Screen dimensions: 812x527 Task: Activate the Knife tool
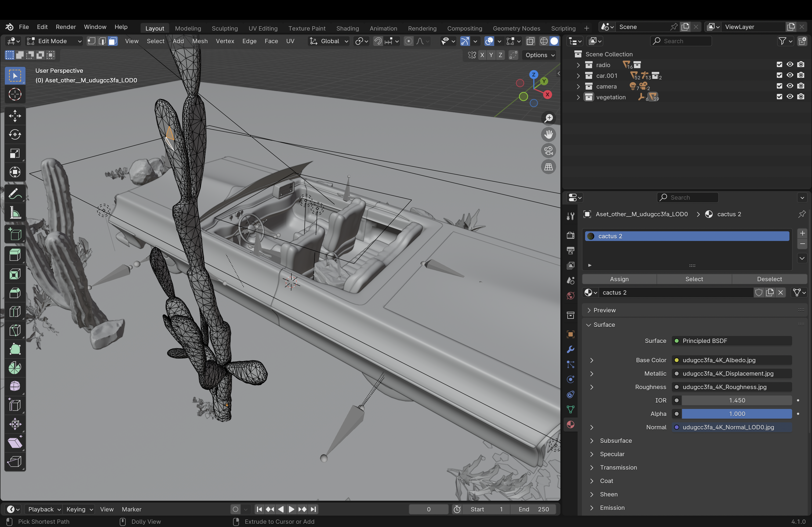15,330
